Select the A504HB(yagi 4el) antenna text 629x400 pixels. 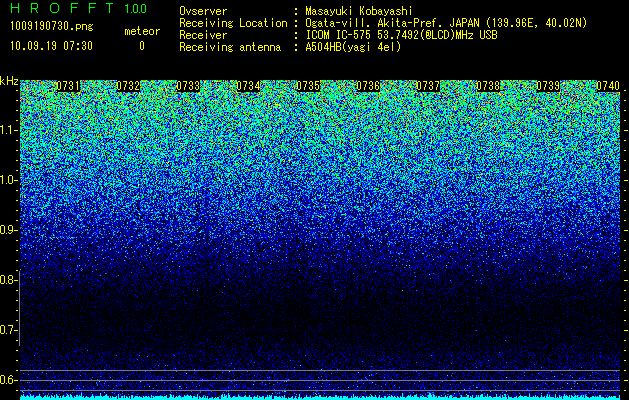click(353, 47)
